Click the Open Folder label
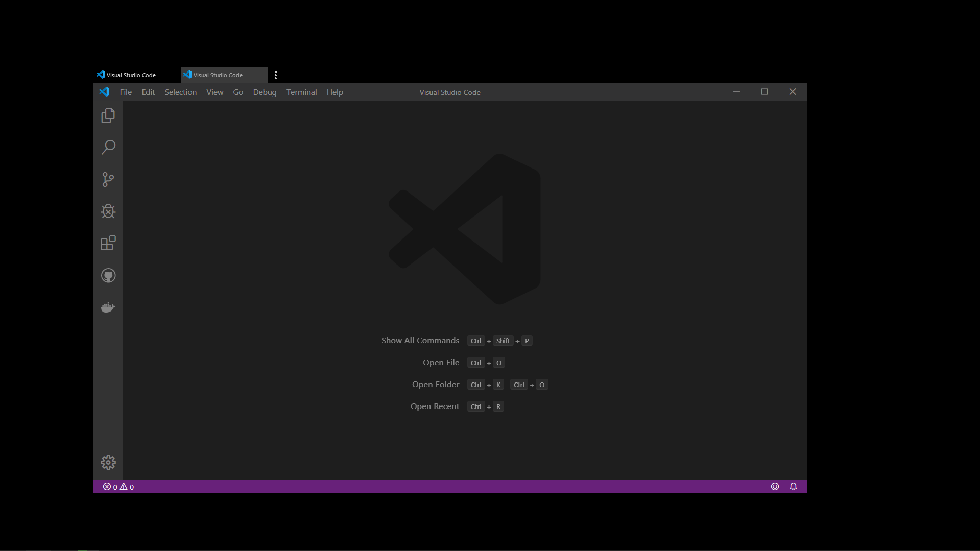The width and height of the screenshot is (980, 551). (436, 385)
